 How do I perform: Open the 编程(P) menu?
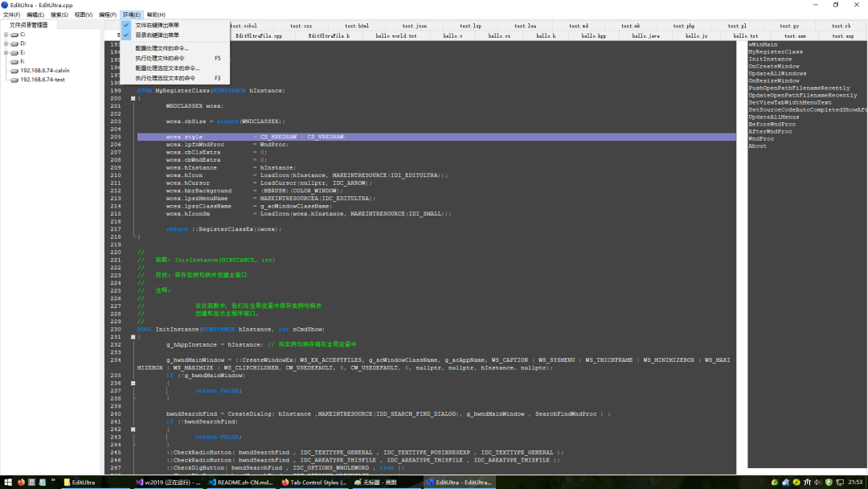point(108,15)
